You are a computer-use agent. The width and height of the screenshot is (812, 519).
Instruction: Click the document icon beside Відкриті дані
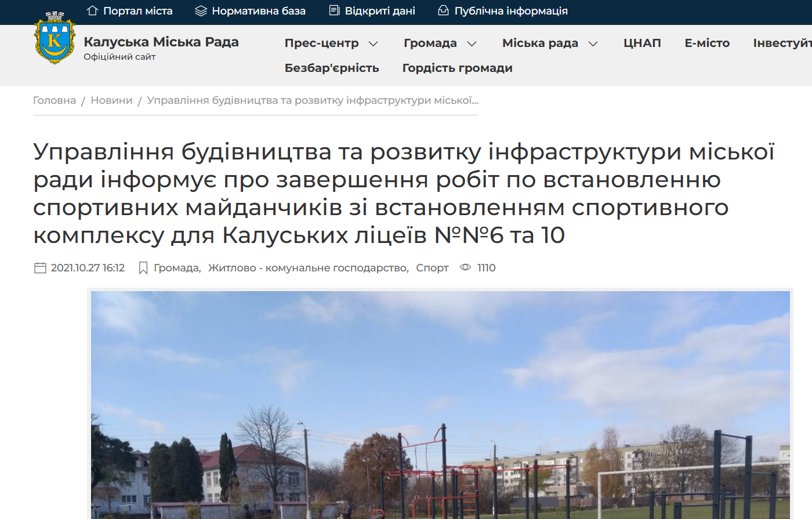coord(334,10)
